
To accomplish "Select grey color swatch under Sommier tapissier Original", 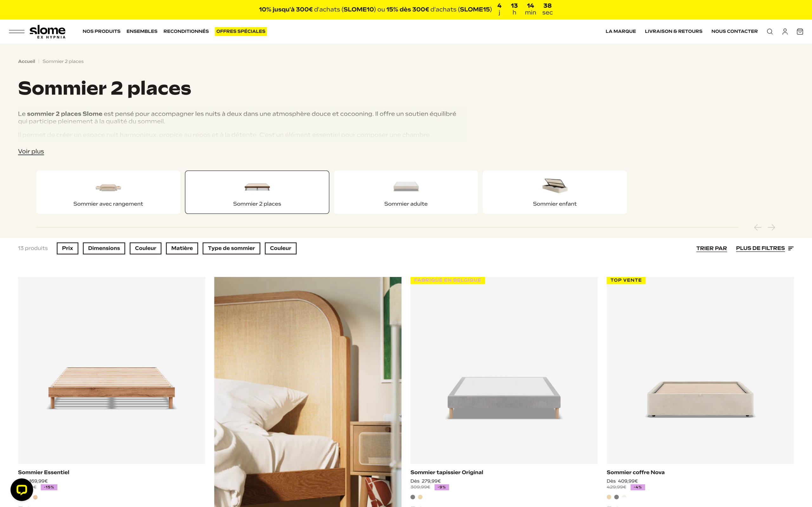I will [x=413, y=497].
